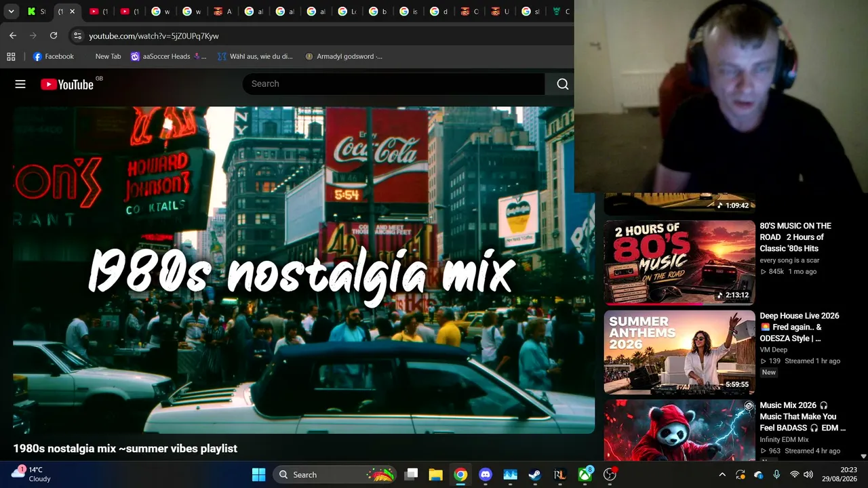
Task: Open the tab search dropdown chevron
Action: (x=11, y=12)
